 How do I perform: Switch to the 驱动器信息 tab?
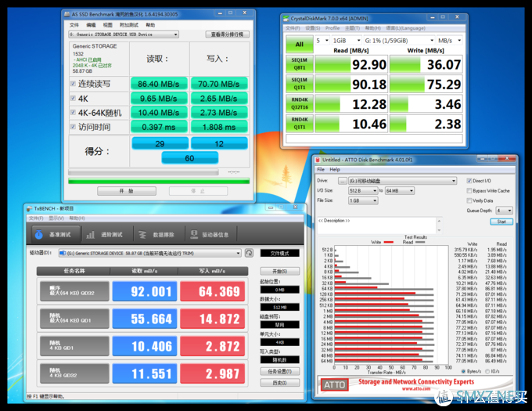[x=210, y=235]
